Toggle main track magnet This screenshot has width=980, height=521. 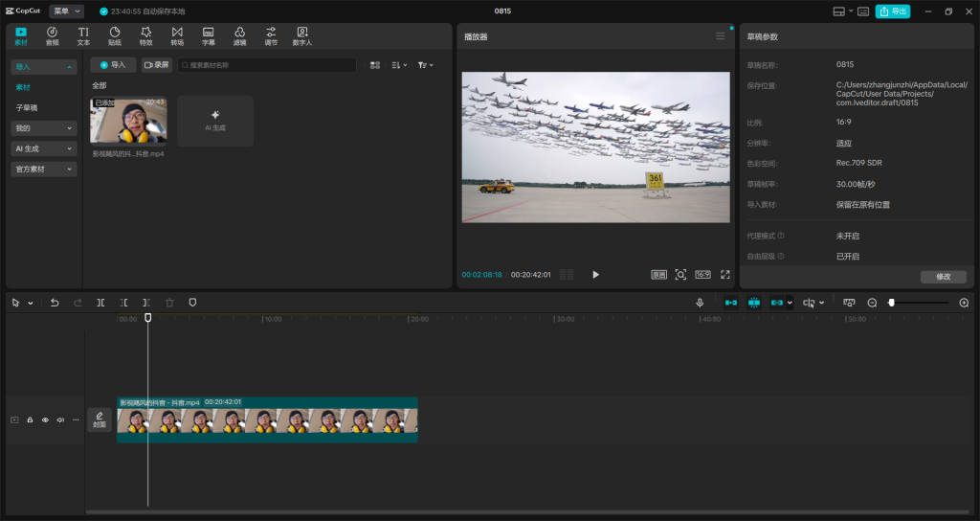tap(730, 303)
